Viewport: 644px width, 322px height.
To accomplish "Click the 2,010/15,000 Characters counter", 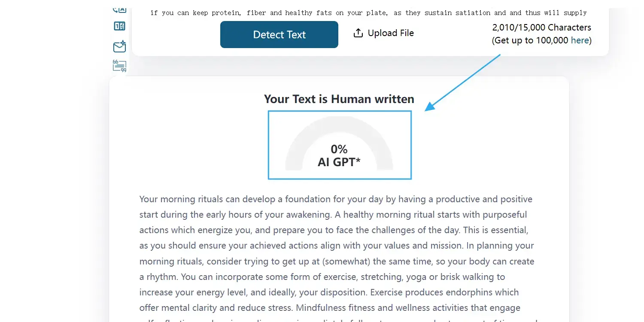I will 541,27.
